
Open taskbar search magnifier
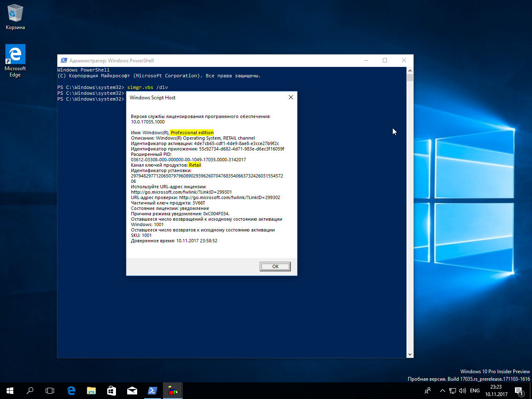pyautogui.click(x=30, y=391)
